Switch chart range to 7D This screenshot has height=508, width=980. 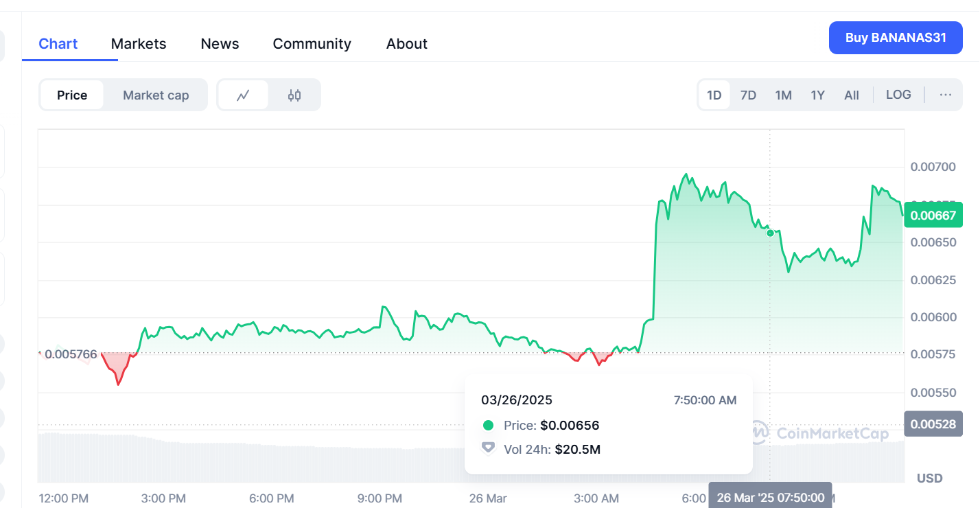pos(748,95)
